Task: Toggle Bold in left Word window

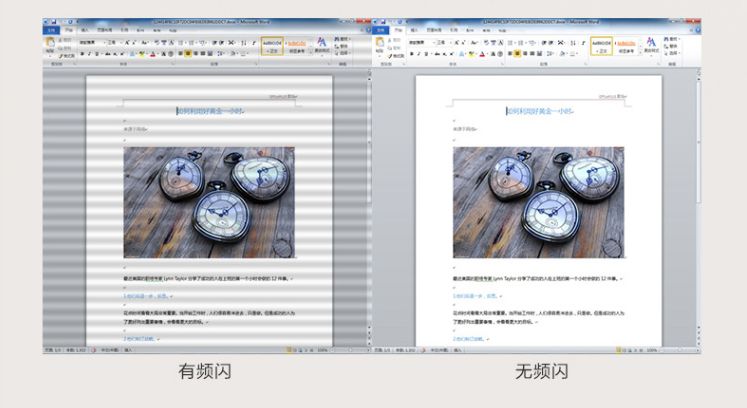Action: [81, 54]
